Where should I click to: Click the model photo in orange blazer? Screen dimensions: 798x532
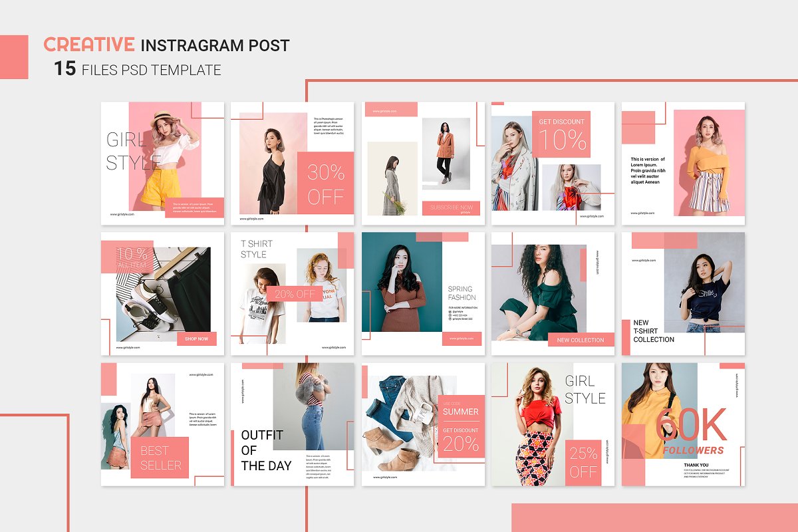[446, 152]
